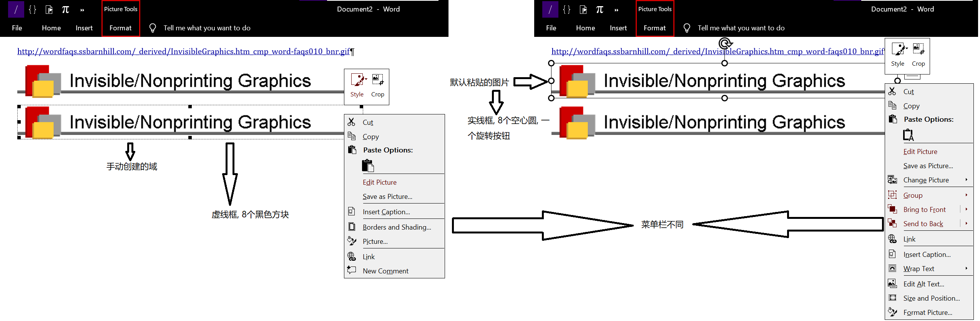Viewport: 980px width, 321px height.
Task: Choose Bring to Front in right context menu
Action: pos(924,209)
